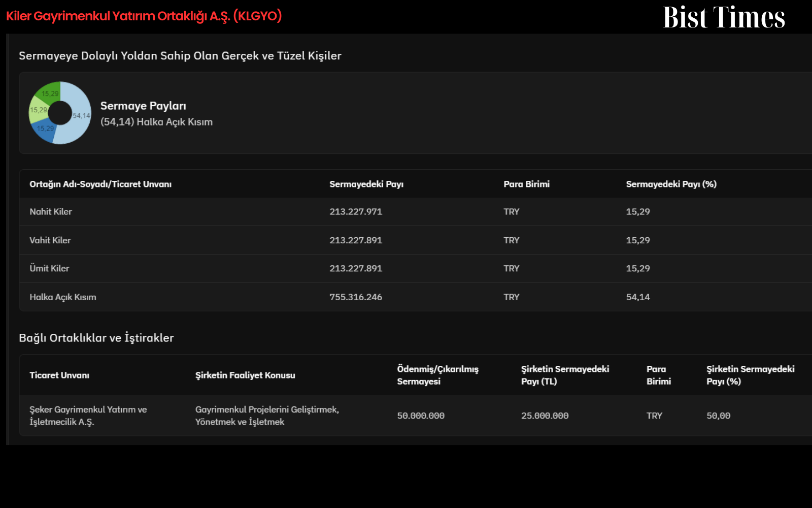Select Şeker Gayrimenkul Yatırım ve İşletmecilik A.Ş.
The height and width of the screenshot is (508, 812).
click(88, 416)
